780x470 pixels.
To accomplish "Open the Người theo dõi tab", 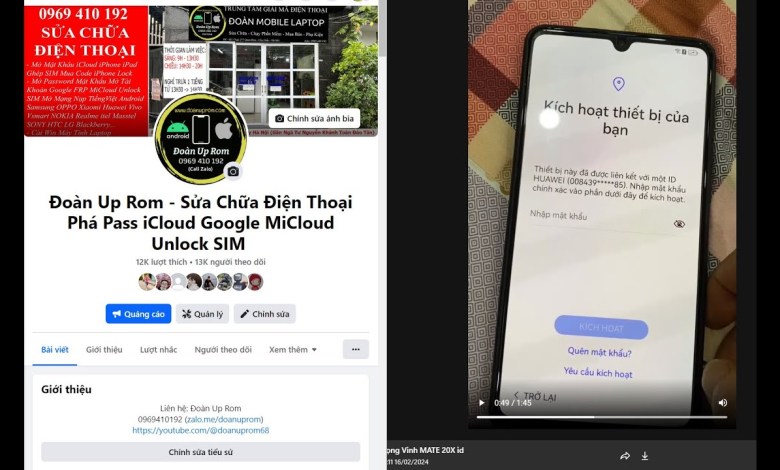I will [x=223, y=350].
